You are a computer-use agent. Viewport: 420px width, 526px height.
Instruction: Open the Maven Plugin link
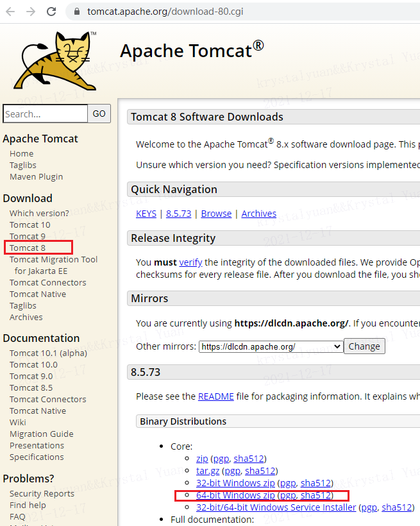point(37,177)
